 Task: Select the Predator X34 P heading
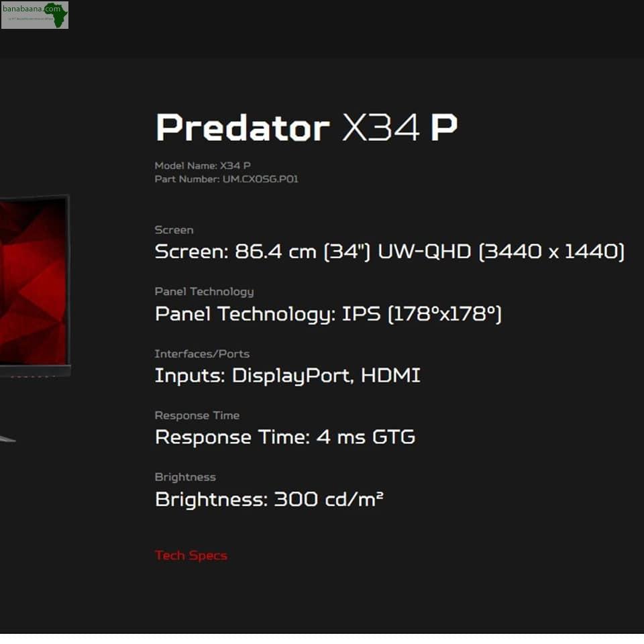307,127
